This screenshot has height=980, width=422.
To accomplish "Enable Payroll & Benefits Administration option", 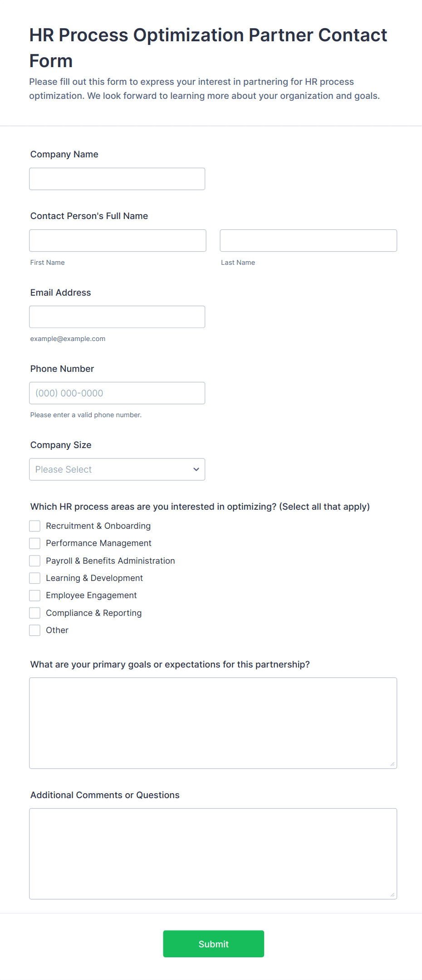I will tap(34, 561).
